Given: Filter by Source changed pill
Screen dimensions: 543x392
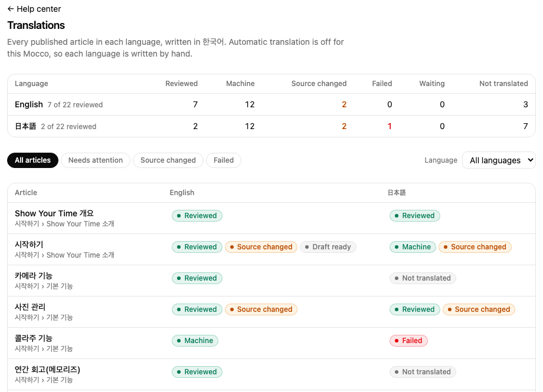Looking at the screenshot, I should tap(168, 160).
